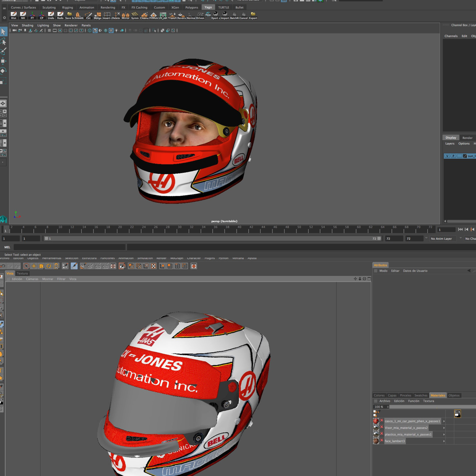
Task: Open the Yago shelf tab
Action: pyautogui.click(x=208, y=7)
